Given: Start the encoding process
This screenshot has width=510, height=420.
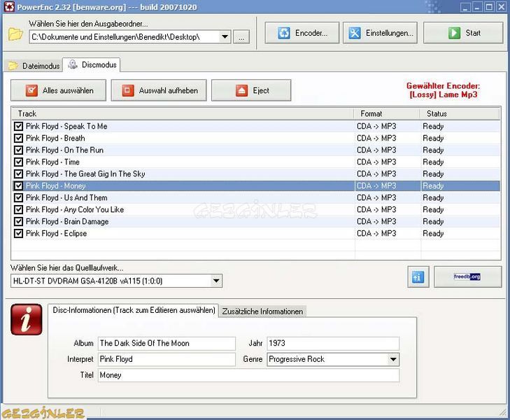Looking at the screenshot, I should (463, 33).
